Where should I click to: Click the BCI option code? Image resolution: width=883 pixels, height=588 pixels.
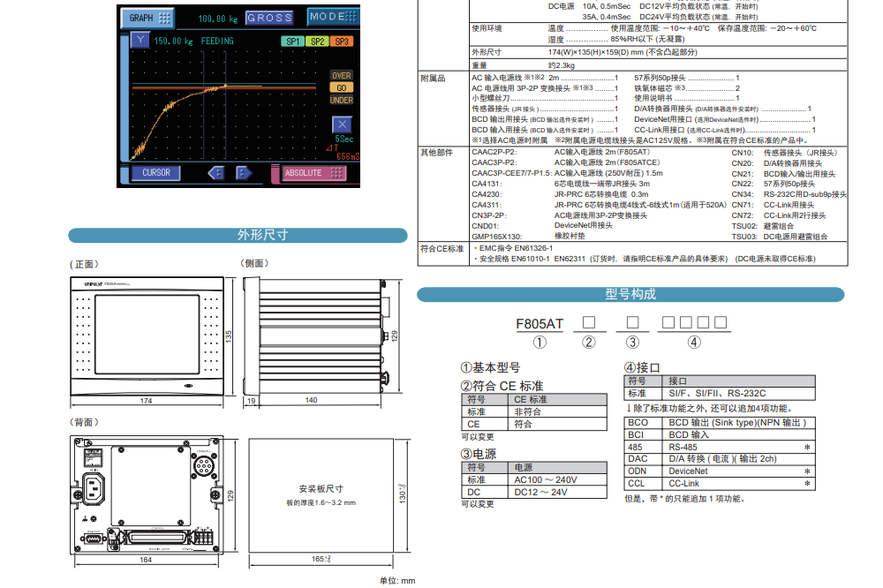[x=636, y=434]
